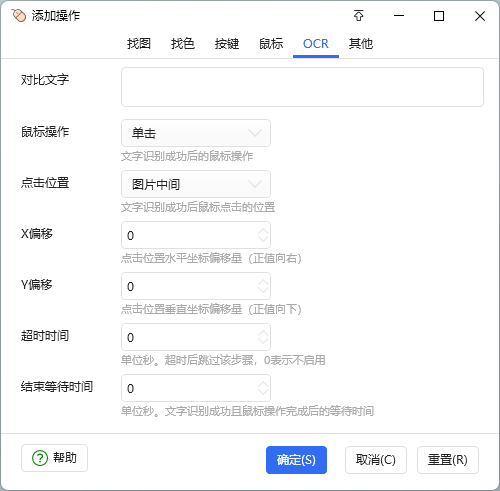The height and width of the screenshot is (491, 500).
Task: Click the 重置(R) reset button
Action: tap(448, 460)
